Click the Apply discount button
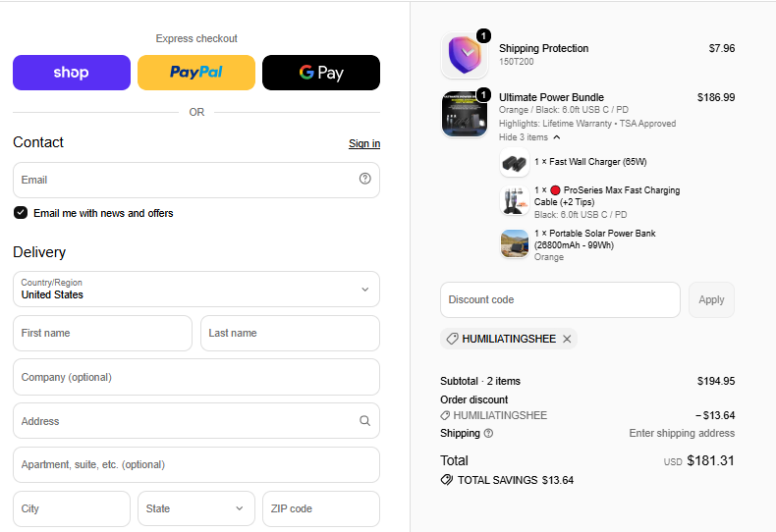 click(x=711, y=299)
